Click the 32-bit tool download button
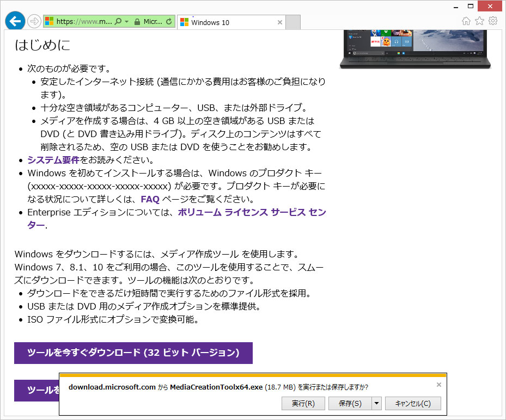The width and height of the screenshot is (506, 420). [x=133, y=353]
